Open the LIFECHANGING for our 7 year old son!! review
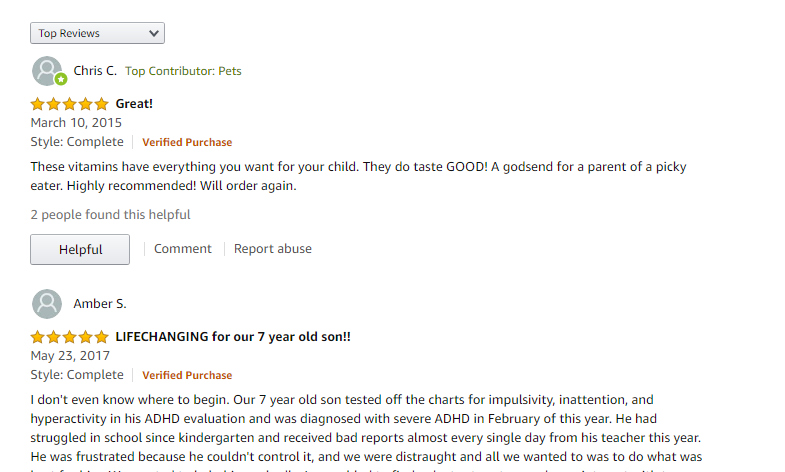This screenshot has height=472, width=785. click(x=233, y=337)
